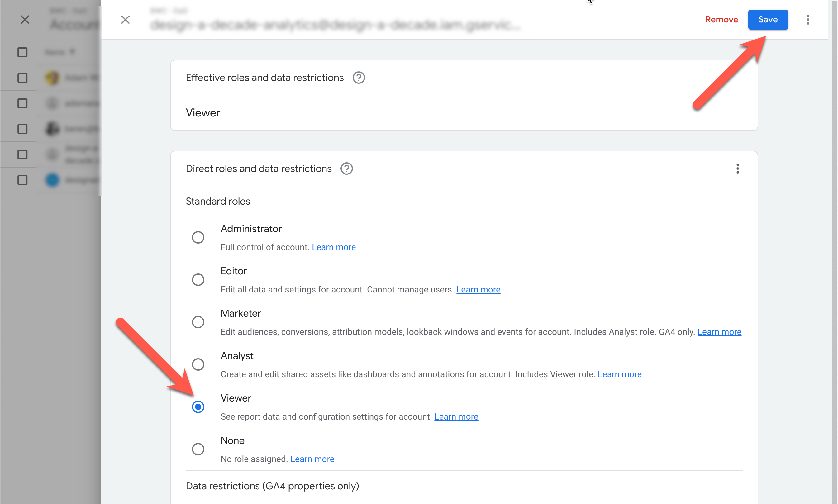The image size is (838, 504).
Task: Open Learn more link for Administrator
Action: (x=333, y=247)
